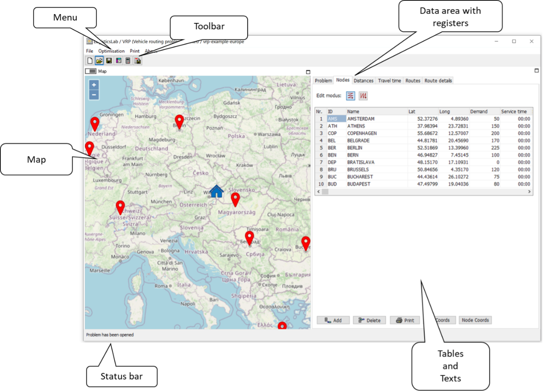Zoom out the map with minus button
The height and width of the screenshot is (392, 544).
94,95
